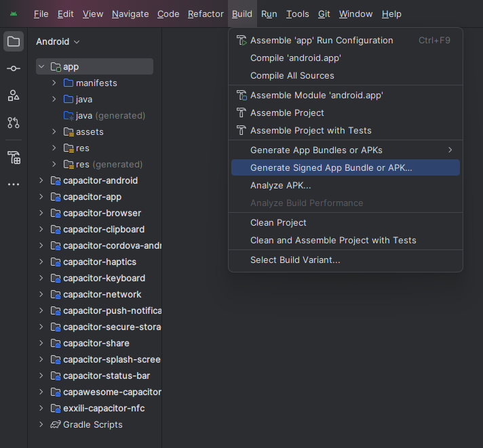Open the Resource Manager sidebar icon
The height and width of the screenshot is (448, 483).
tap(14, 96)
